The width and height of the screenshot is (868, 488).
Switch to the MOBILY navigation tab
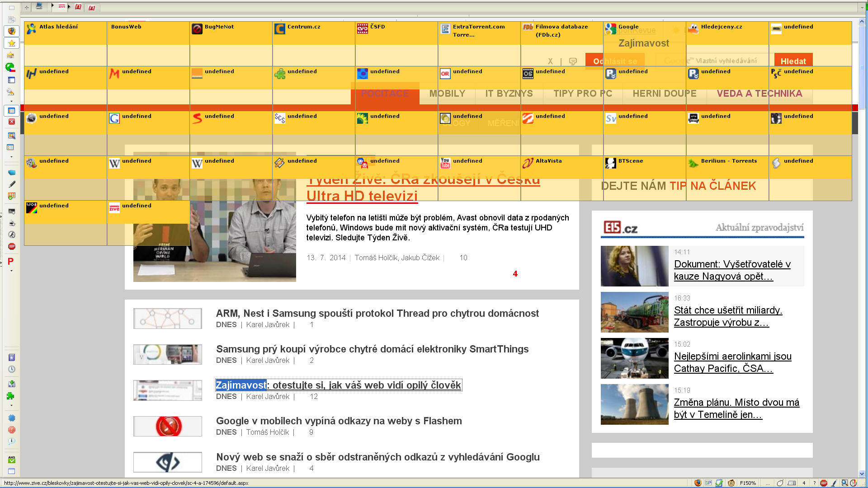point(447,94)
